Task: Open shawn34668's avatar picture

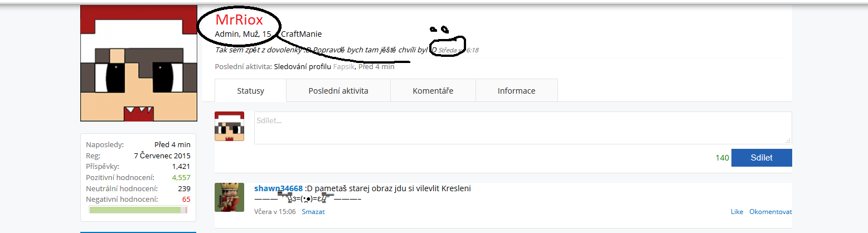Action: pyautogui.click(x=229, y=197)
